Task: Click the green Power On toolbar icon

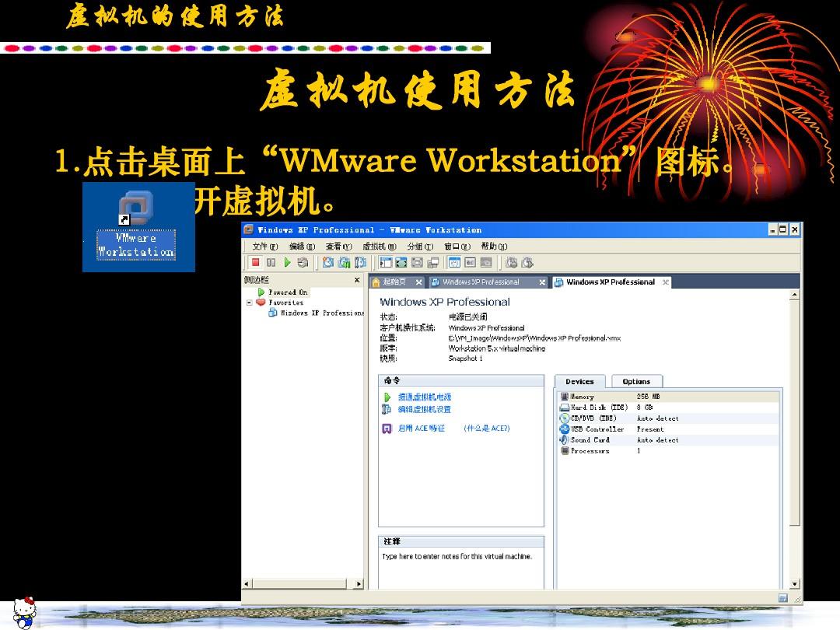Action: [x=287, y=263]
